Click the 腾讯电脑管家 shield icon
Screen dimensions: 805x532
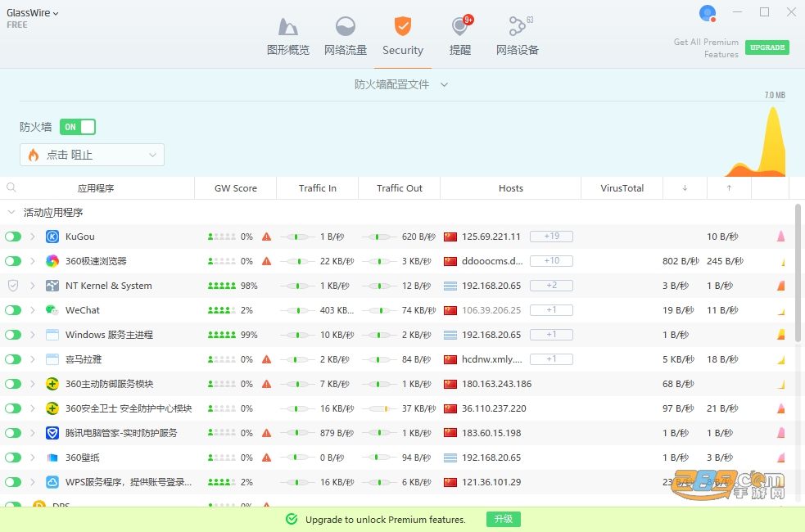coord(52,433)
